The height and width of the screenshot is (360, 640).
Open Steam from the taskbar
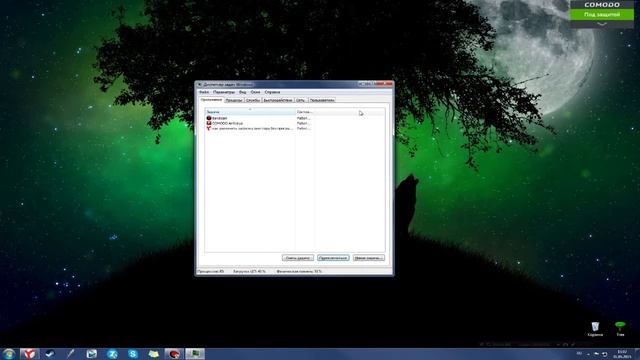click(x=50, y=354)
